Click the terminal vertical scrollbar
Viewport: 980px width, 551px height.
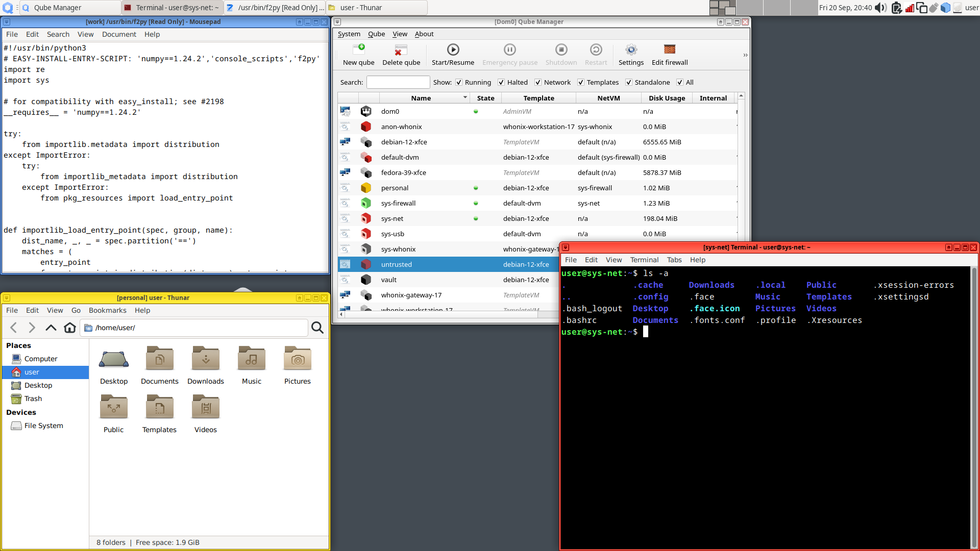click(974, 408)
